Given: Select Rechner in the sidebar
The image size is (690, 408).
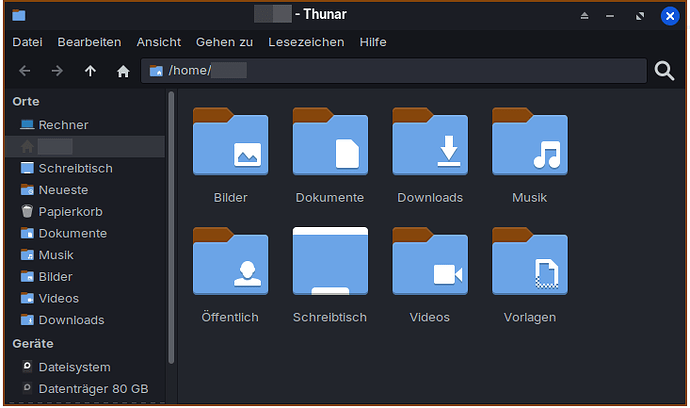Looking at the screenshot, I should click(x=86, y=125).
